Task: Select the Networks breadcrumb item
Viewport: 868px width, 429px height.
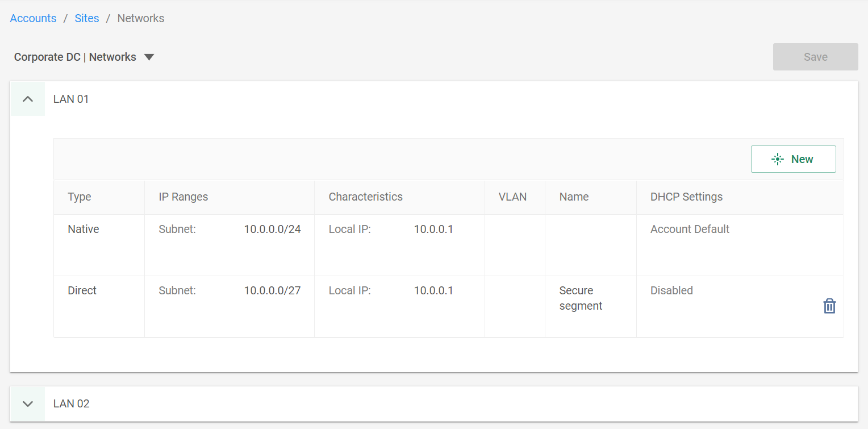Action: pos(141,18)
